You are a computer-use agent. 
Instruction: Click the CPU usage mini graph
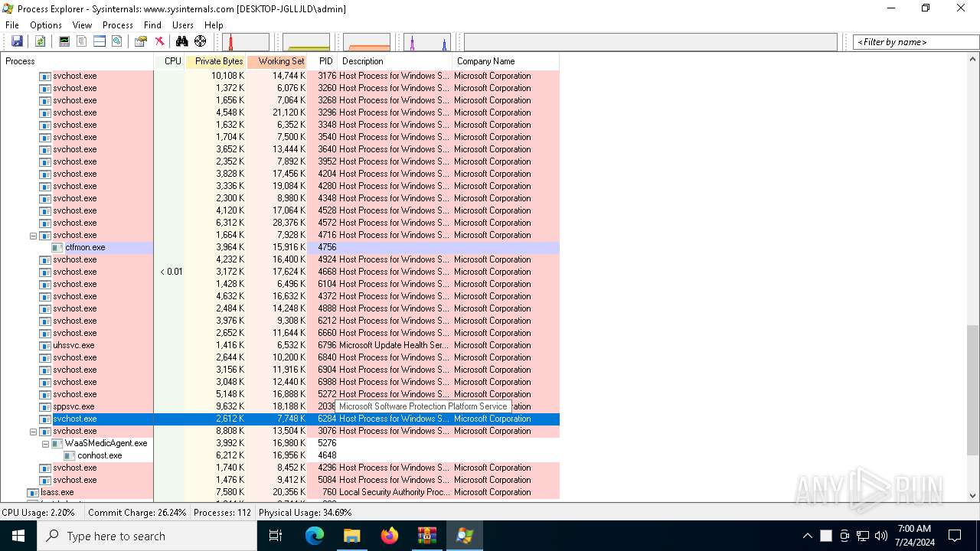pos(246,42)
